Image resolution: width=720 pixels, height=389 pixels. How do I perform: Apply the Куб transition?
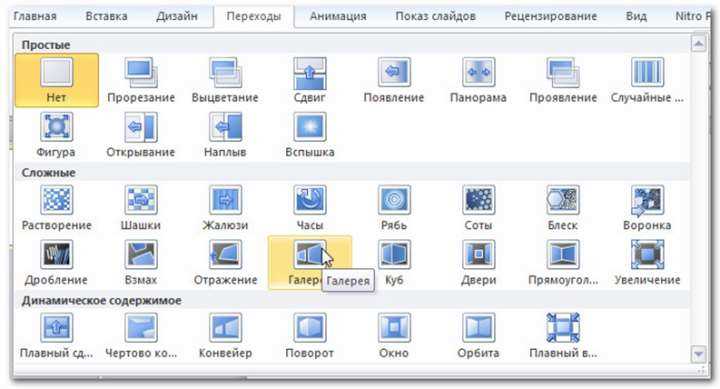tap(394, 263)
